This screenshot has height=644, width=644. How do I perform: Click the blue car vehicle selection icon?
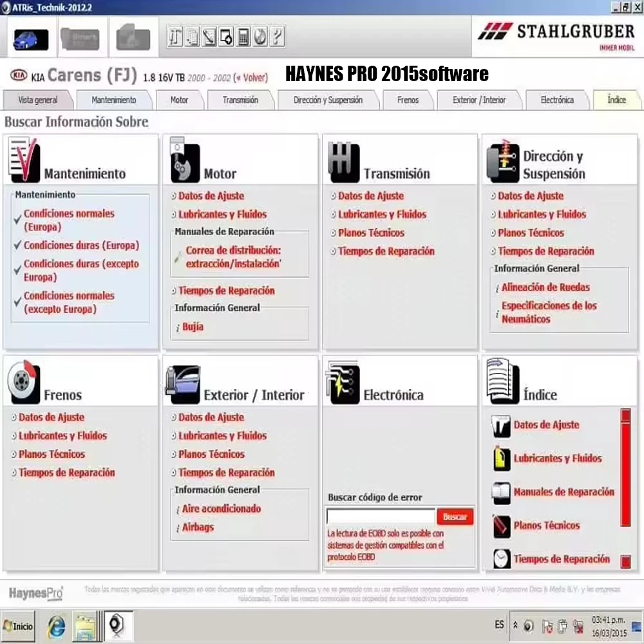click(x=31, y=39)
